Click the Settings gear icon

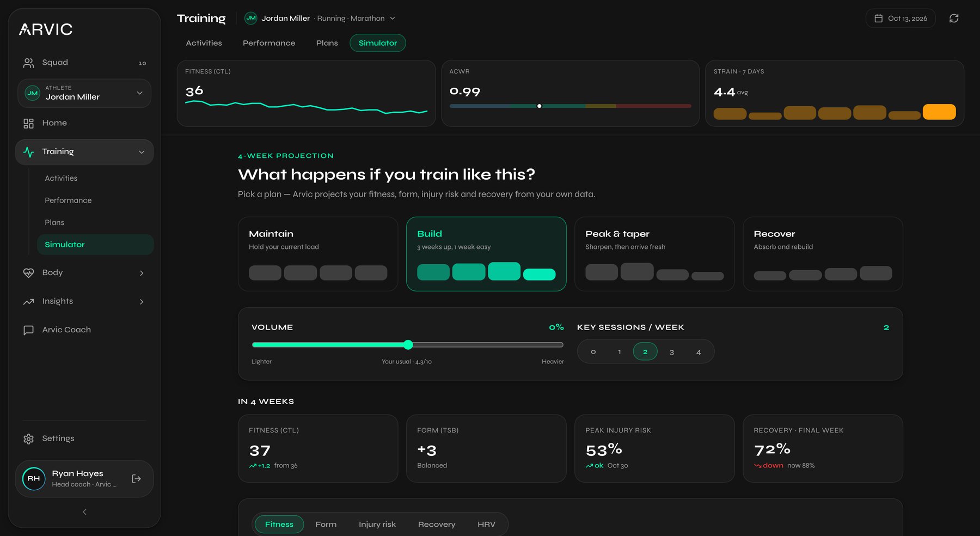pos(28,439)
